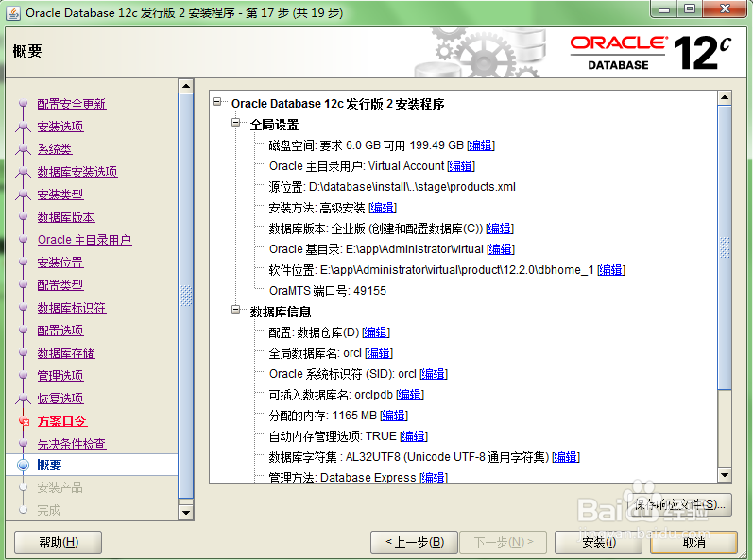The width and height of the screenshot is (753, 560).
Task: Open the 数据库标识符 step
Action: pos(72,308)
